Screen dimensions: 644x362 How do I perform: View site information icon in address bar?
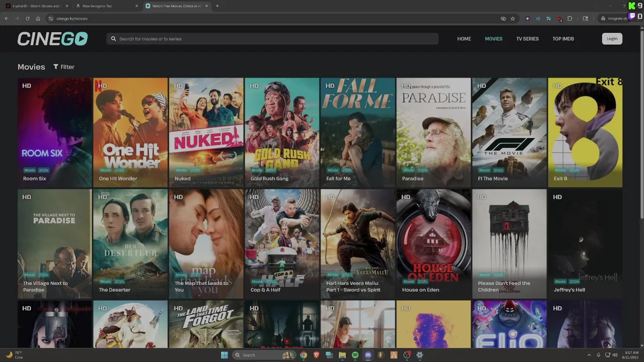point(50,19)
